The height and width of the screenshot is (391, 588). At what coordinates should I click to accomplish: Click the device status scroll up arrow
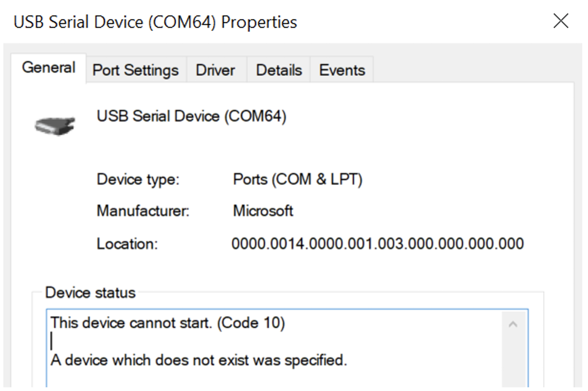[513, 324]
